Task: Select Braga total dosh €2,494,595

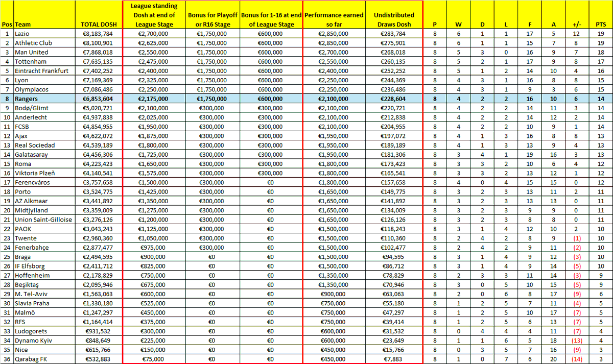Action: [x=99, y=256]
